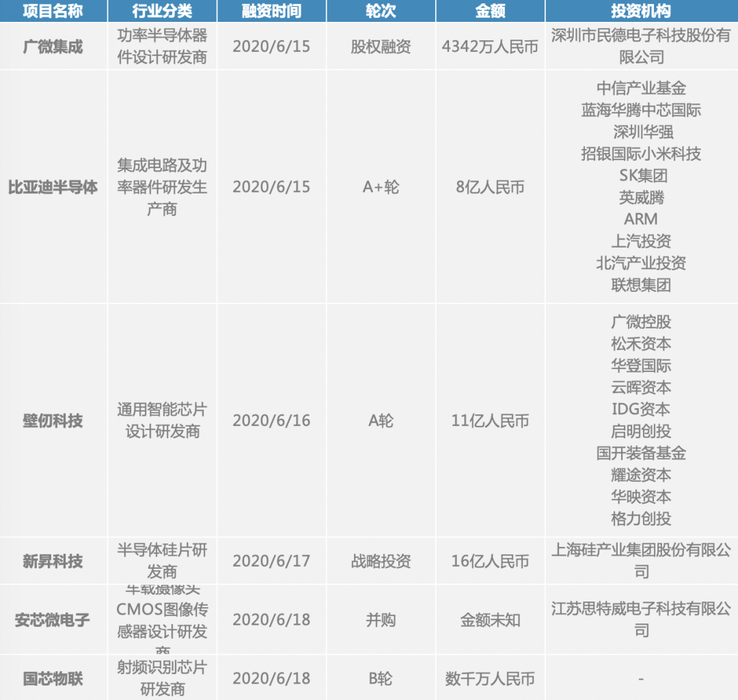Image resolution: width=738 pixels, height=700 pixels.
Task: Click investor 广微控股
Action: [642, 321]
